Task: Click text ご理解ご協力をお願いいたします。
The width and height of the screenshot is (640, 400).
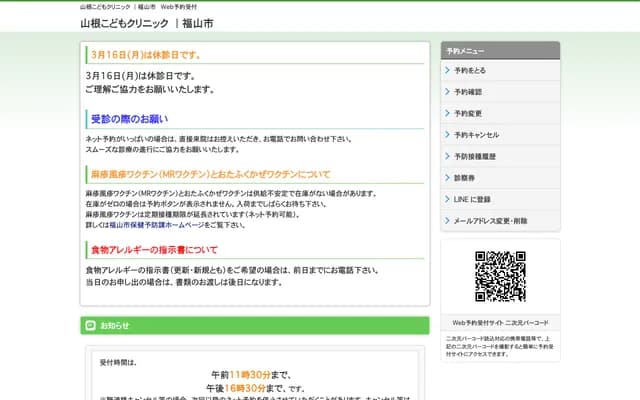Action: click(150, 89)
